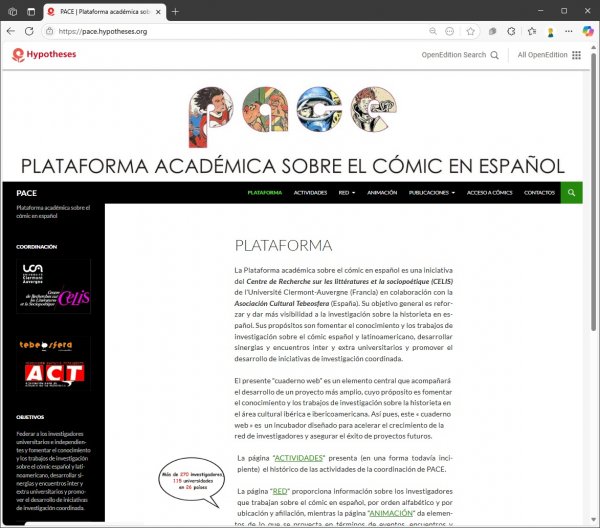The width and height of the screenshot is (600, 528).
Task: Minimize the browser window
Action: pos(540,11)
